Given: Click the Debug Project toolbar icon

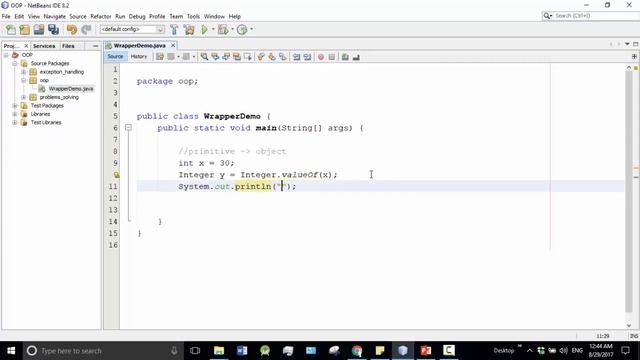Looking at the screenshot, I should pyautogui.click(x=223, y=29).
